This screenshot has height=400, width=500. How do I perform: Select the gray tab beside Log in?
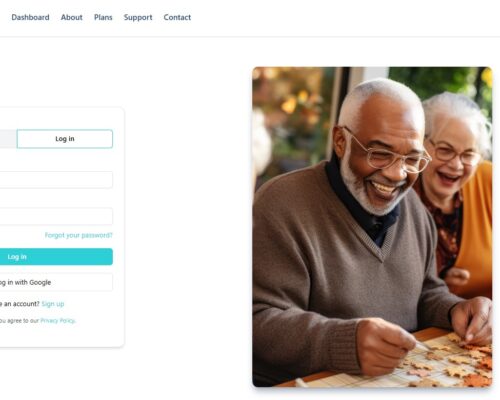tap(8, 139)
